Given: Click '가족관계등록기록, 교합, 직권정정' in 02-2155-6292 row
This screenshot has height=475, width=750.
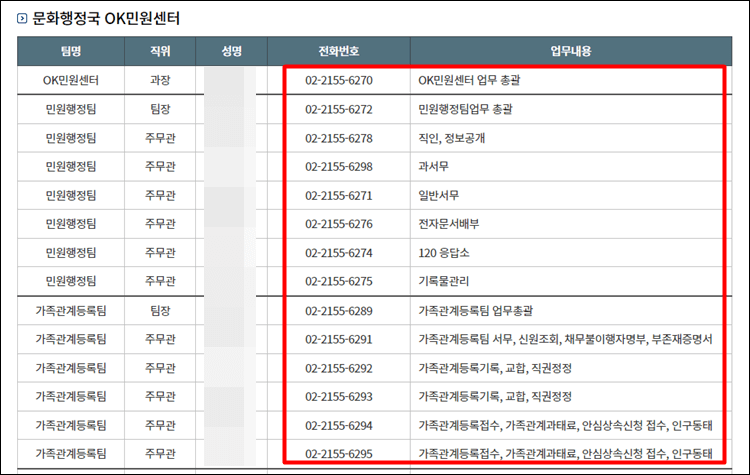Looking at the screenshot, I should click(x=495, y=369).
